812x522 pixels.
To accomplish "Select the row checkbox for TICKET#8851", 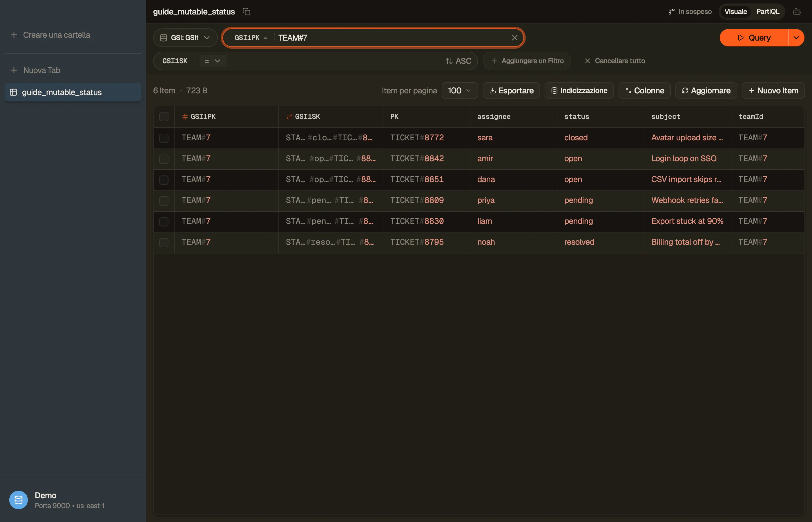I will [164, 180].
